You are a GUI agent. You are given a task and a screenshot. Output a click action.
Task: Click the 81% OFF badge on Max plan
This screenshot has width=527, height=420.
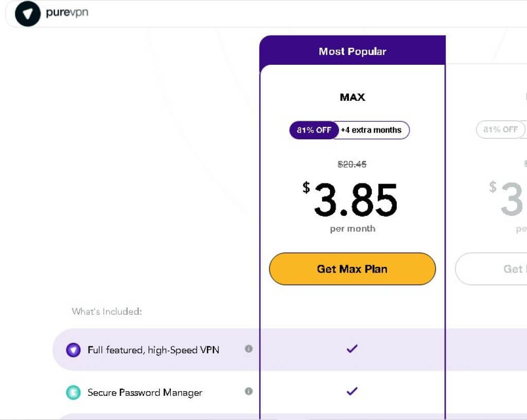pyautogui.click(x=313, y=130)
